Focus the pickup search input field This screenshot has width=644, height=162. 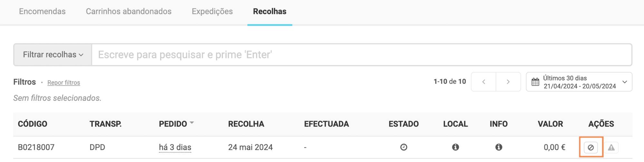point(361,55)
